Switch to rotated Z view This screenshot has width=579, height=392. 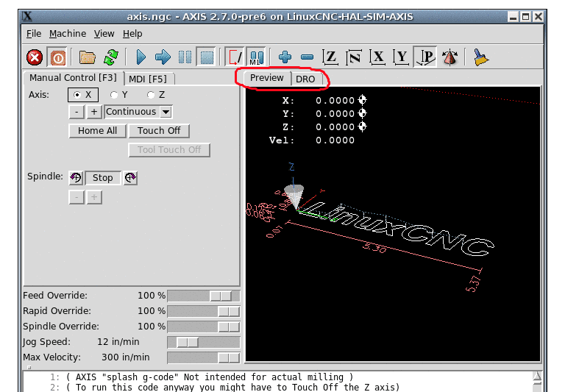[x=354, y=57]
